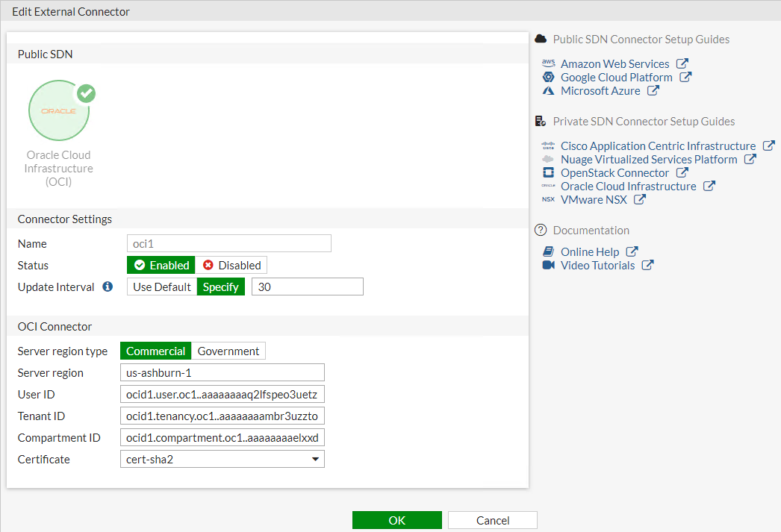Click the Microsoft Azure icon
This screenshot has height=532, width=781.
point(549,90)
